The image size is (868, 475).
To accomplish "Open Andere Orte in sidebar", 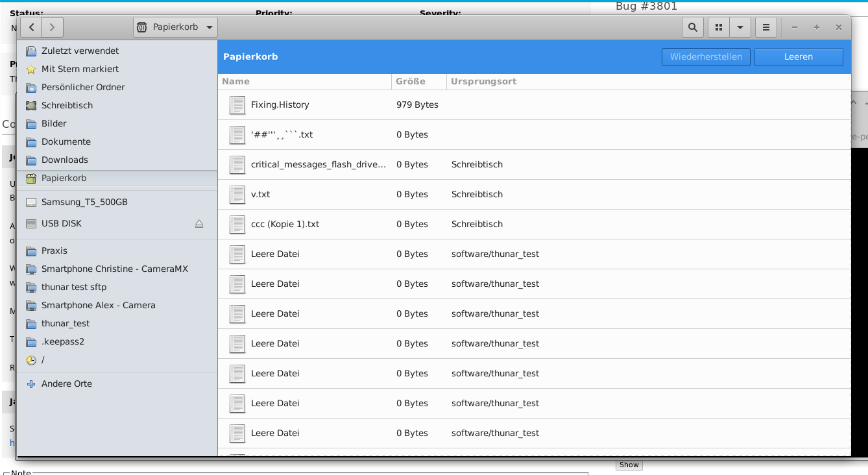I will [66, 384].
